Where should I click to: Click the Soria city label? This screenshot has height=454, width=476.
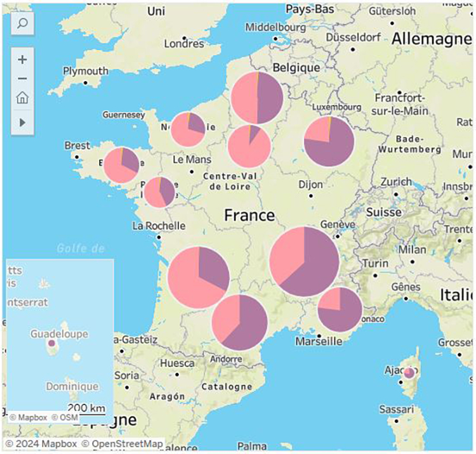click(127, 376)
